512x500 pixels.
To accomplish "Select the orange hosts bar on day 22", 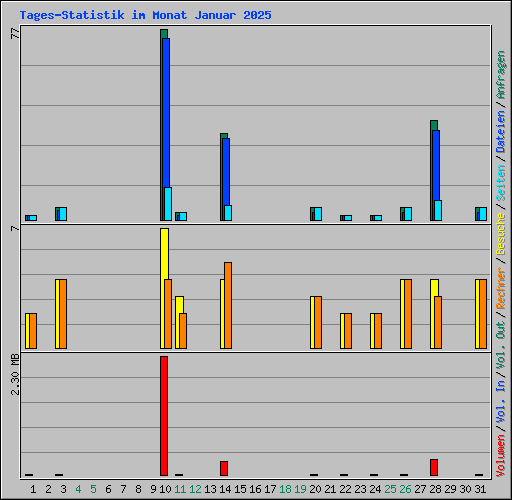I will 348,331.
